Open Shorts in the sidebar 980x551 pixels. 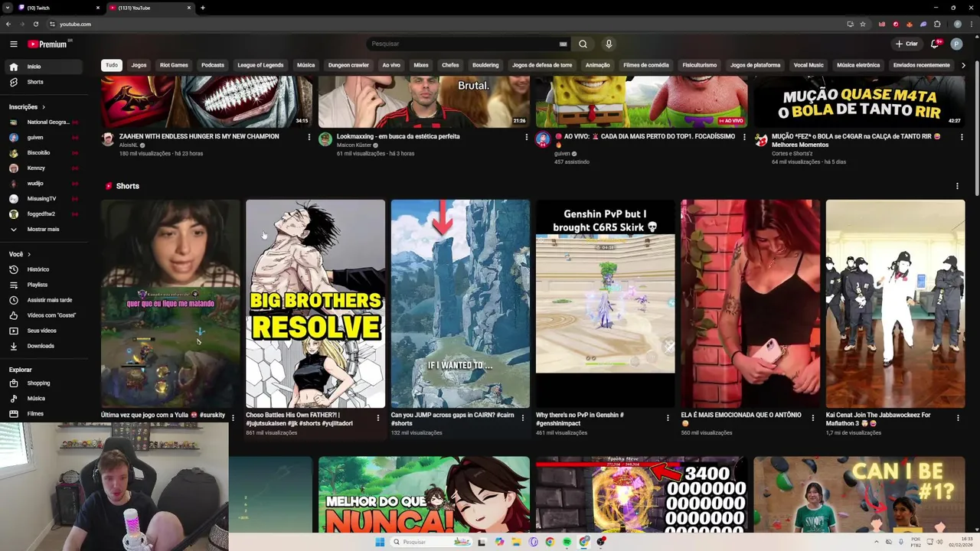pyautogui.click(x=42, y=82)
